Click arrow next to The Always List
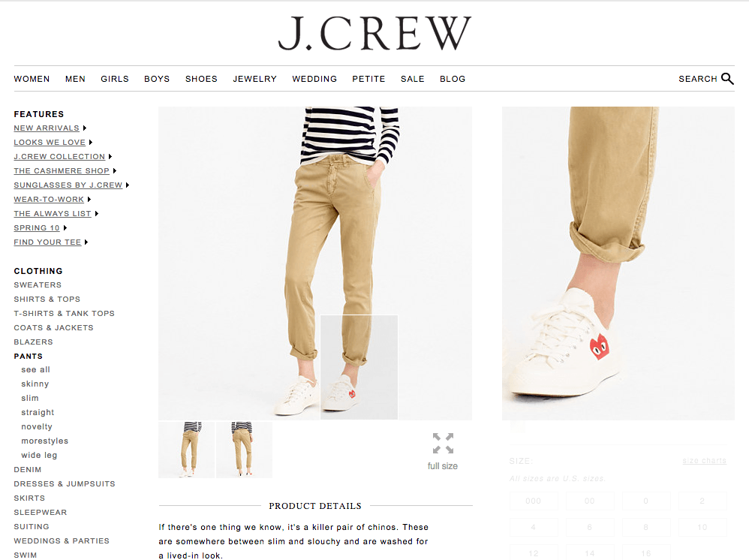This screenshot has height=560, width=749. [x=97, y=214]
